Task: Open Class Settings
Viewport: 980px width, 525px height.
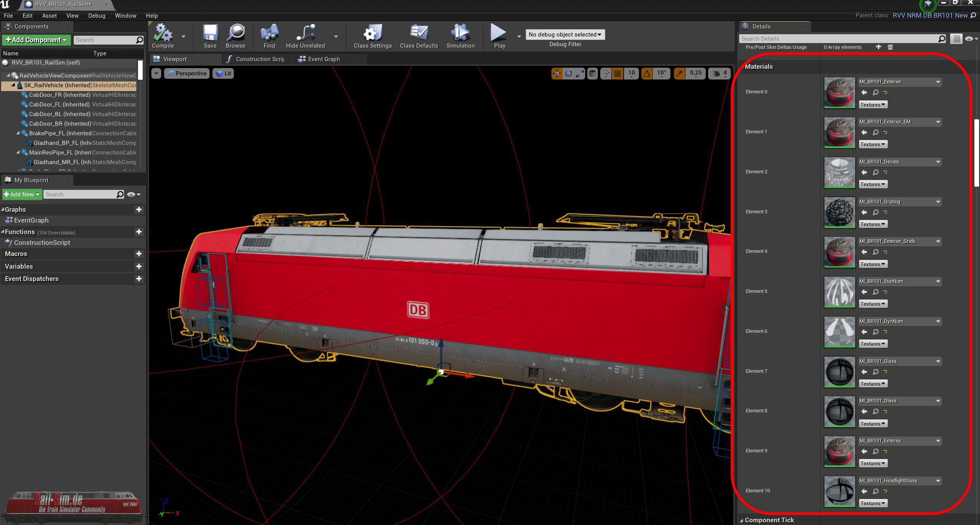Action: (x=372, y=36)
